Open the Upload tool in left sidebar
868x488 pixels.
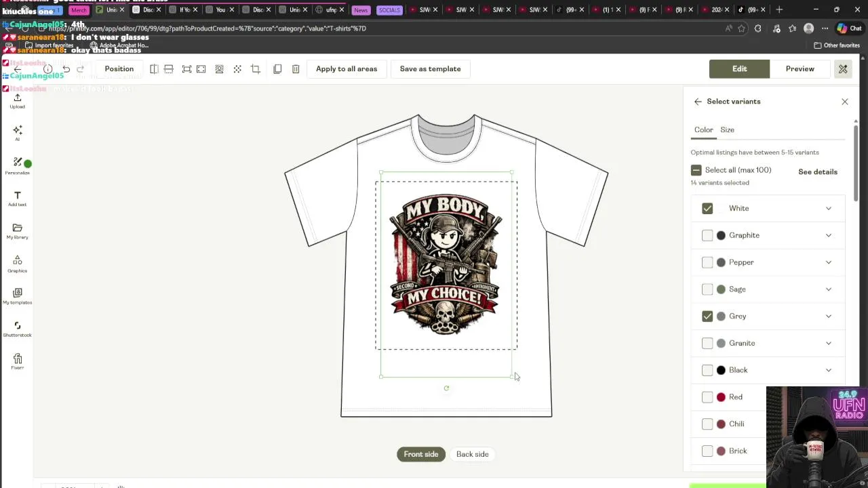click(x=17, y=101)
